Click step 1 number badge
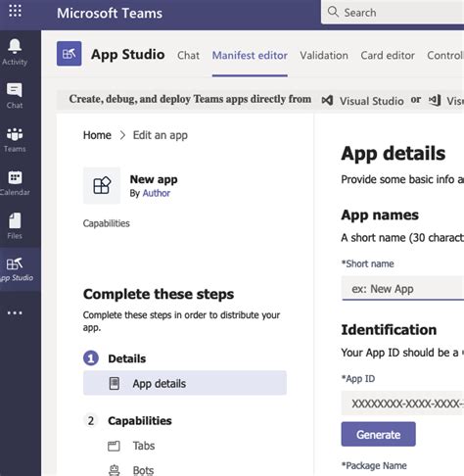464x476 pixels. click(91, 358)
